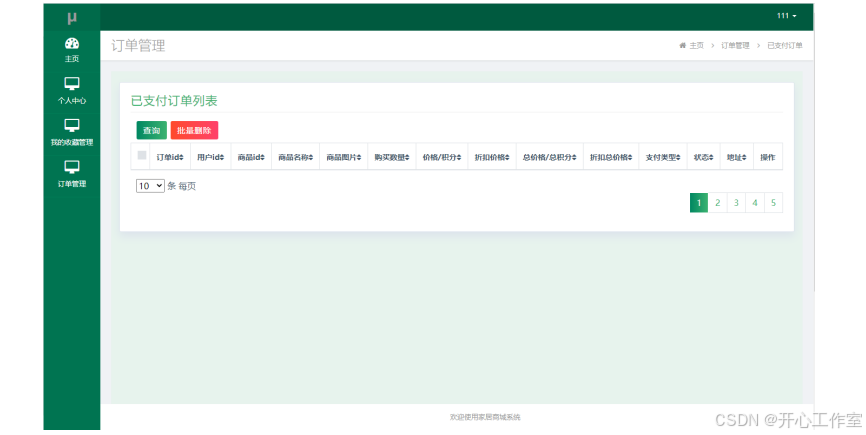
Task: Toggle the select-all checkbox in table header
Action: coord(142,156)
